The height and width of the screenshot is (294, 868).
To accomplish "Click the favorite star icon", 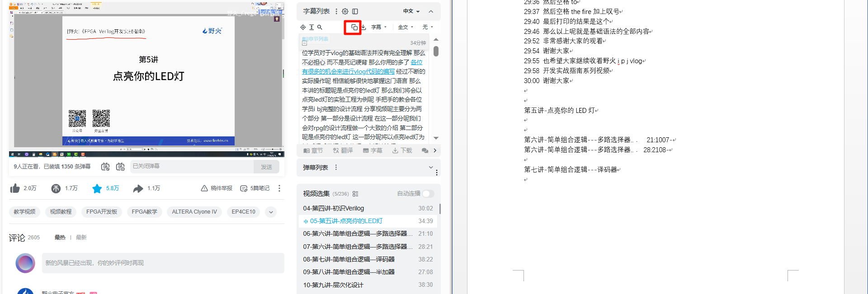I will (97, 188).
